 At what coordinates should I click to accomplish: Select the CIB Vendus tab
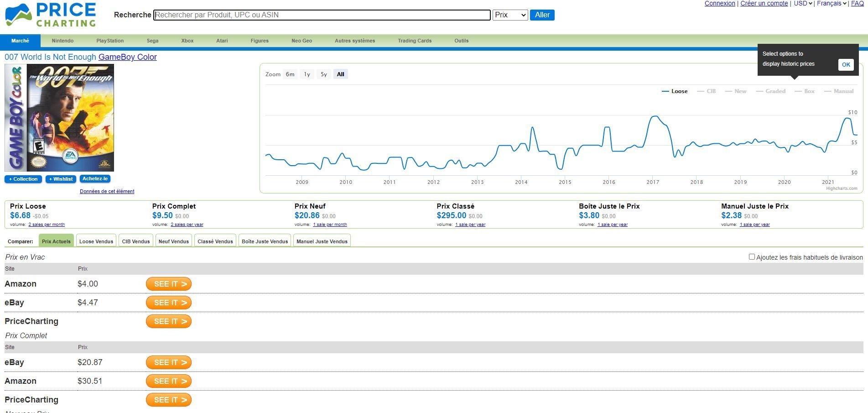(x=136, y=241)
